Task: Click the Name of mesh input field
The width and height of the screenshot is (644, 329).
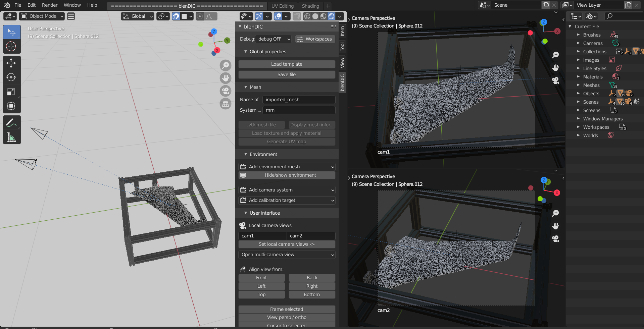Action: pyautogui.click(x=299, y=100)
